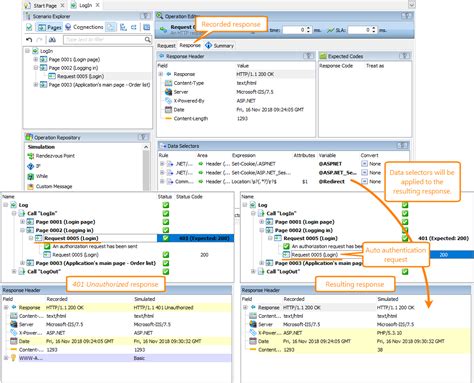Image resolution: width=474 pixels, height=383 pixels.
Task: Click the SLA chart icon
Action: tap(330, 30)
